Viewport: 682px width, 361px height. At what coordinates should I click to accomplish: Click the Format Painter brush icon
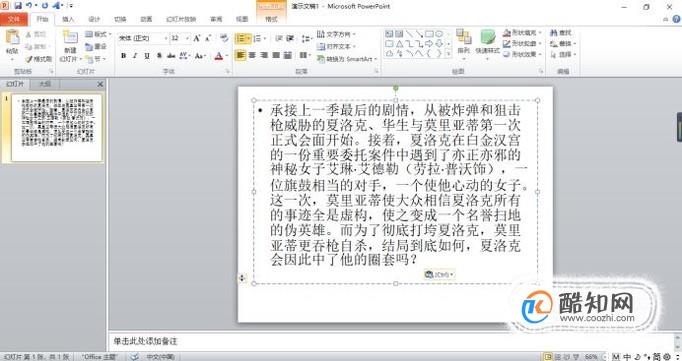29,59
